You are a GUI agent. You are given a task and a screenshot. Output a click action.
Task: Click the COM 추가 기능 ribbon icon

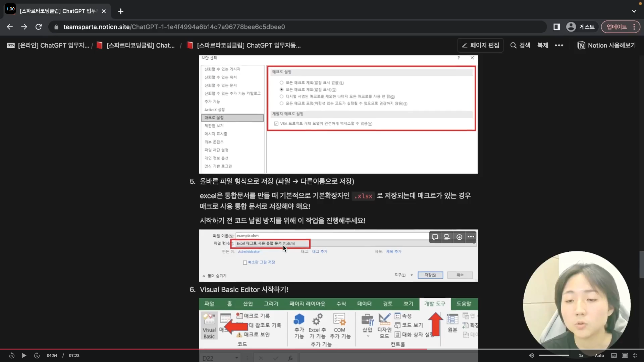point(340,326)
